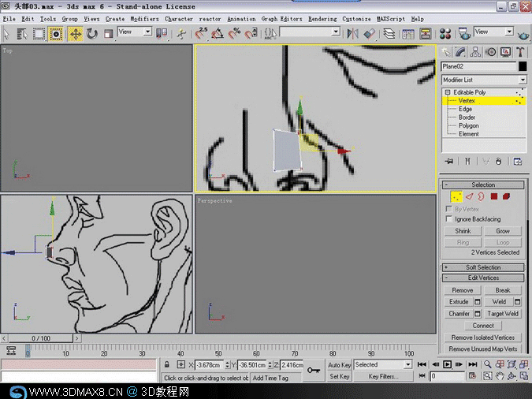The height and width of the screenshot is (399, 532).
Task: Select Polygon sub-object icon in Selection rollout
Action: pos(494,196)
